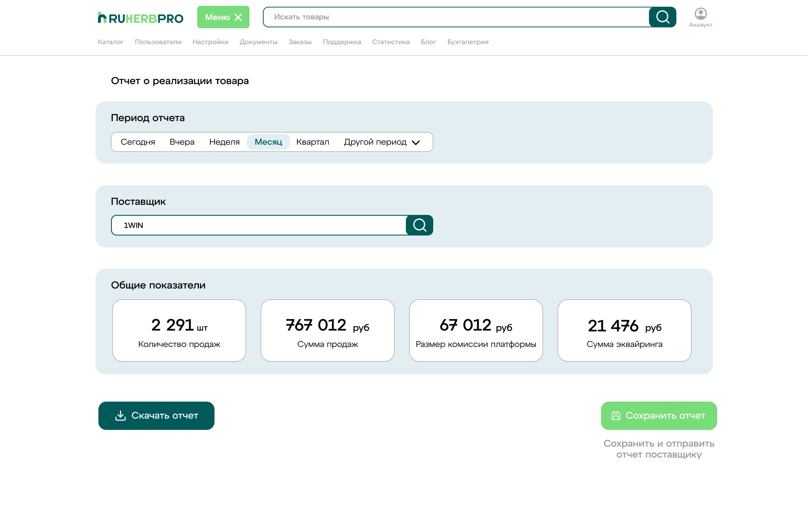Select the Квартал period

click(313, 142)
